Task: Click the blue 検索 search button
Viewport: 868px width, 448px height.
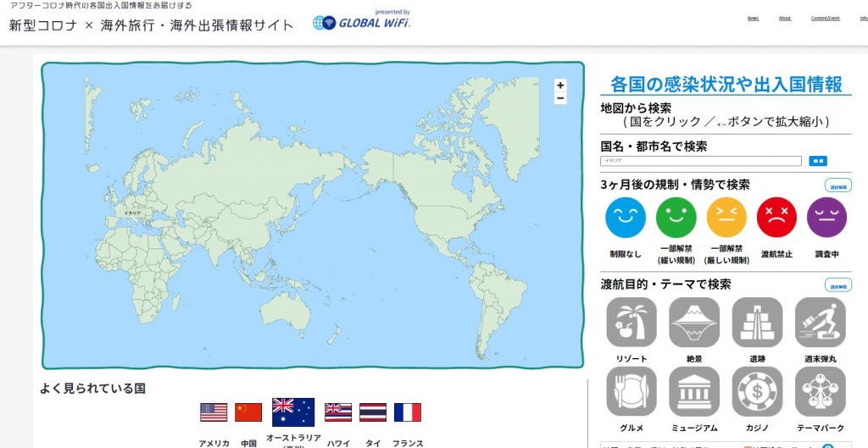Action: 818,161
